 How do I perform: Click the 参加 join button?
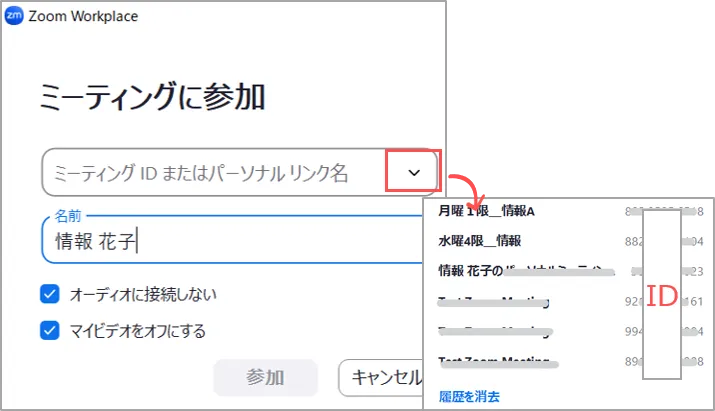tap(265, 377)
